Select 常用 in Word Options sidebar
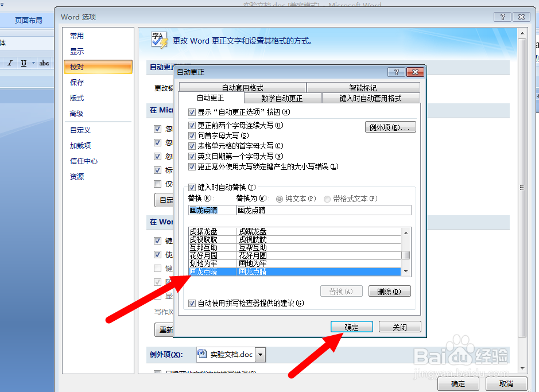 77,36
